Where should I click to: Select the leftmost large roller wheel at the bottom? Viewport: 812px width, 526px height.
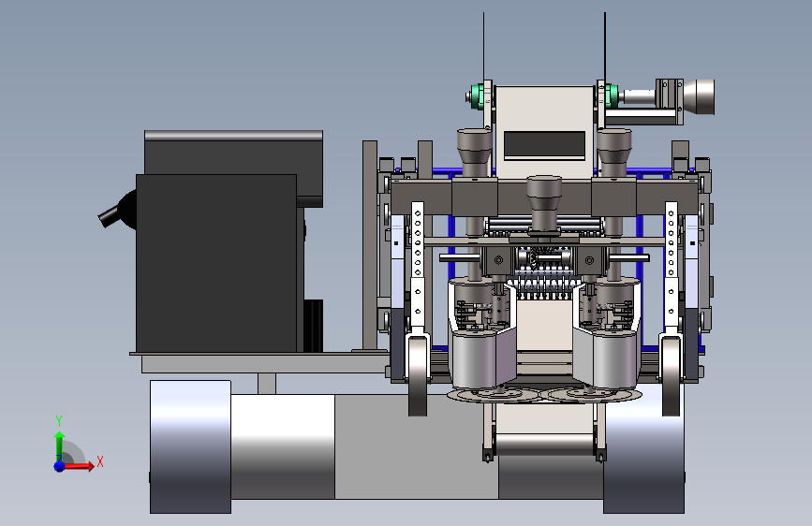[190, 446]
